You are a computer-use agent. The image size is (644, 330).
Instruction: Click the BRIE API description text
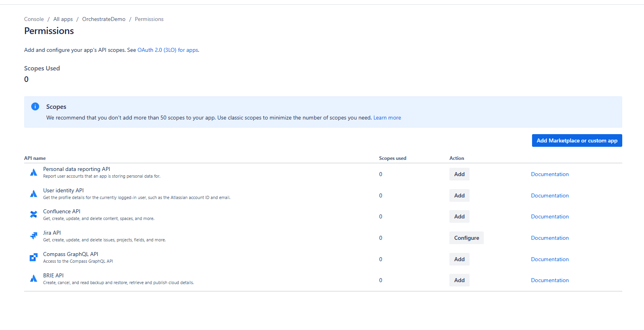tap(118, 283)
